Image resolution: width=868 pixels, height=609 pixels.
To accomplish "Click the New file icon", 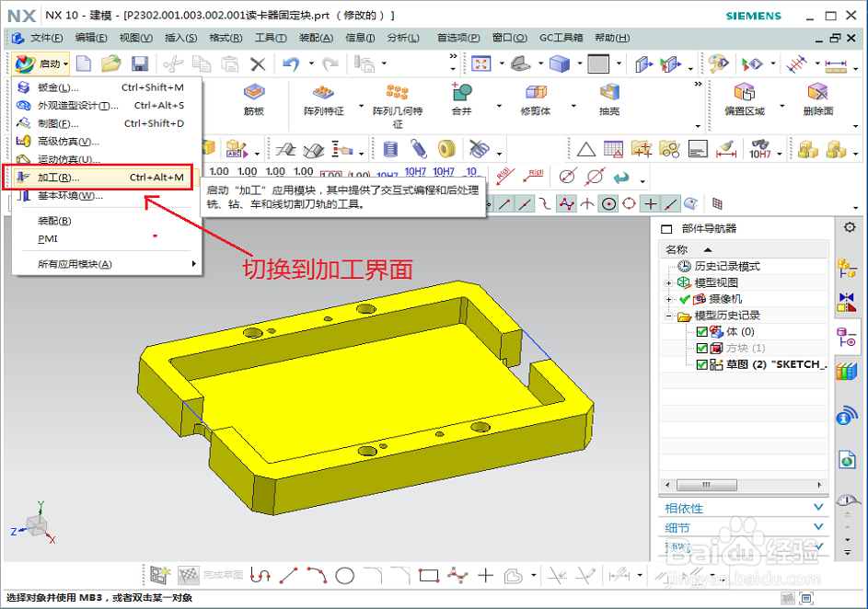I will coord(84,63).
